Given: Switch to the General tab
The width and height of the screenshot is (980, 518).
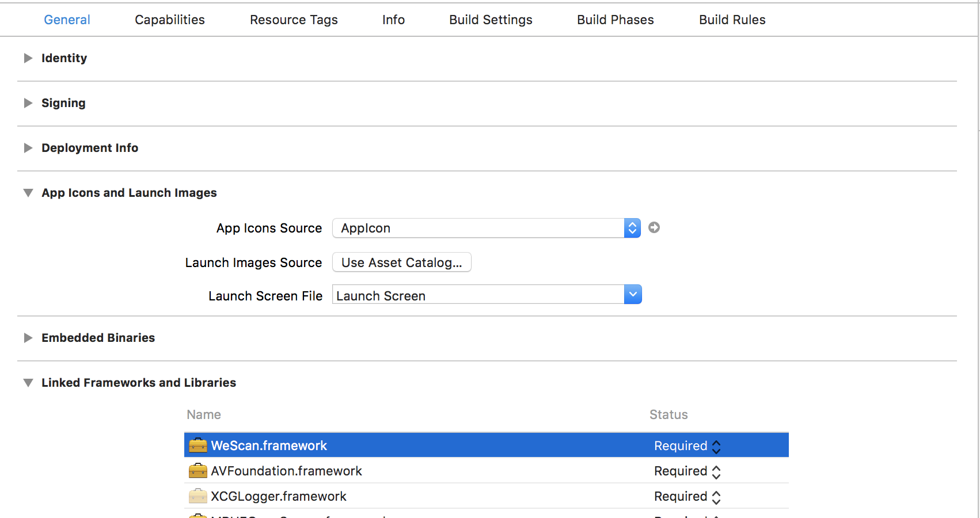Looking at the screenshot, I should 67,20.
